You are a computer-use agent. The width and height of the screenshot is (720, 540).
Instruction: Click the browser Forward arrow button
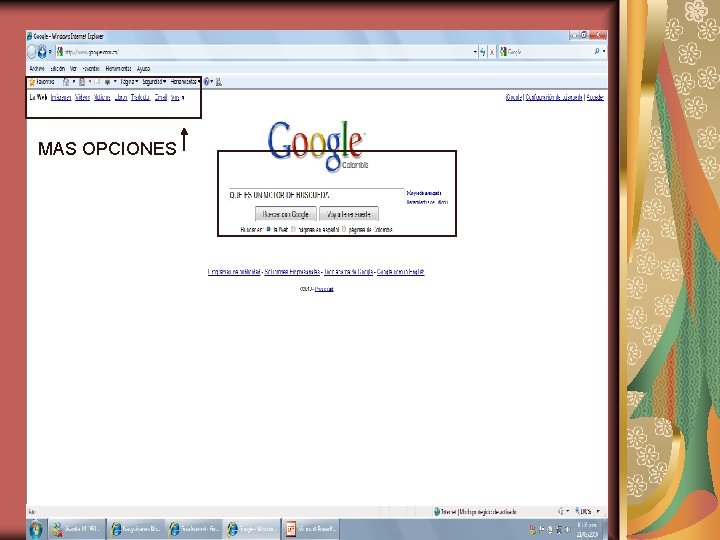point(42,52)
